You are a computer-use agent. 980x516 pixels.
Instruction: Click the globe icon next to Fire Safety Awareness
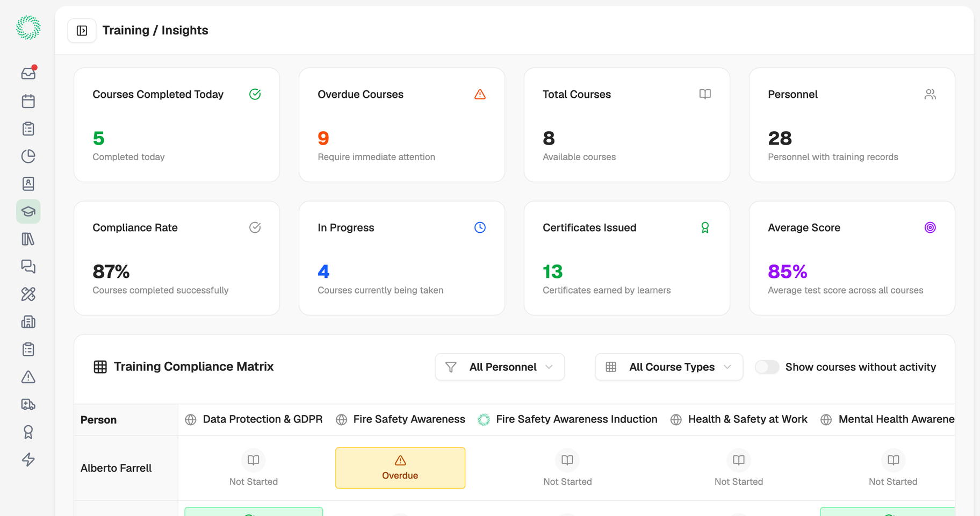[x=341, y=420]
